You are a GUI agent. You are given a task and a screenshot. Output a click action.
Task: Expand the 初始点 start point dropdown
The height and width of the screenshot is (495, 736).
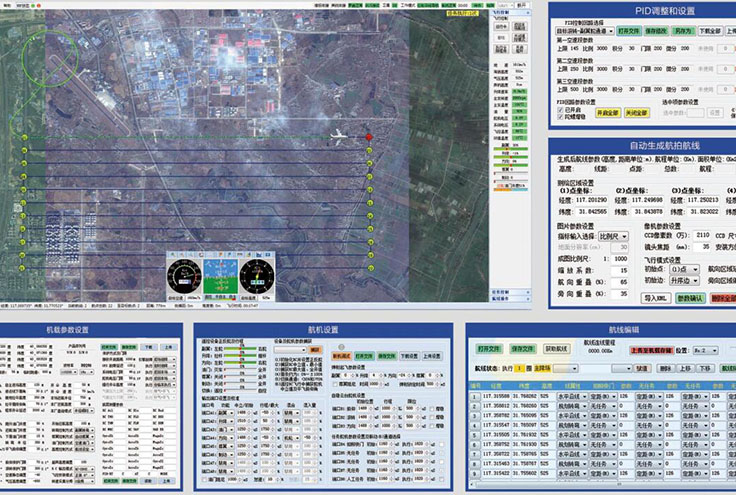[686, 268]
